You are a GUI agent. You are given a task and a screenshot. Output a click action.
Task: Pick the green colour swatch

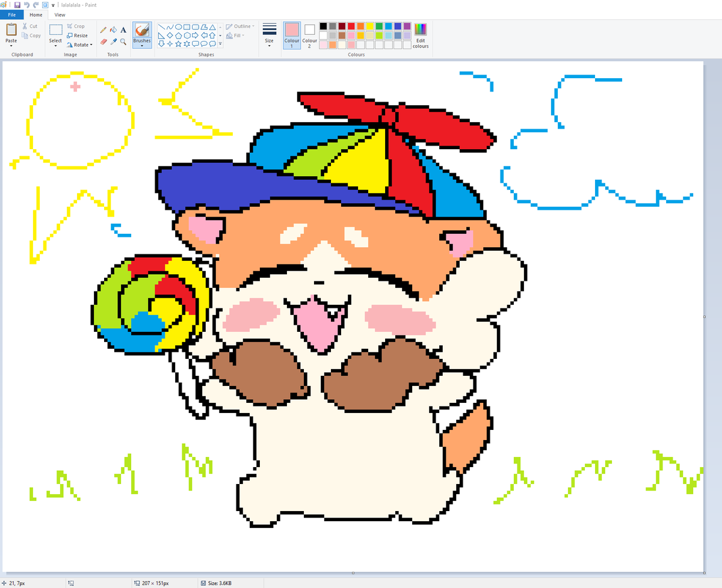pyautogui.click(x=379, y=26)
